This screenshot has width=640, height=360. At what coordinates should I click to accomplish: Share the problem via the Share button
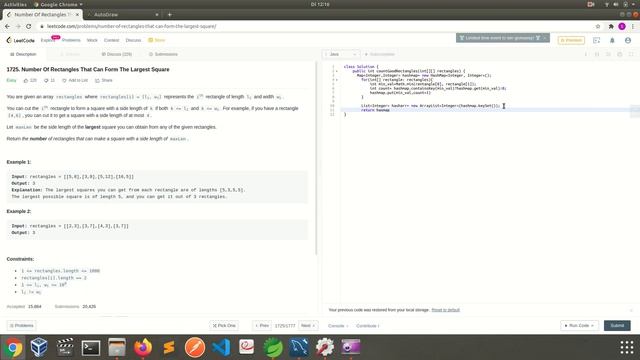pos(104,80)
